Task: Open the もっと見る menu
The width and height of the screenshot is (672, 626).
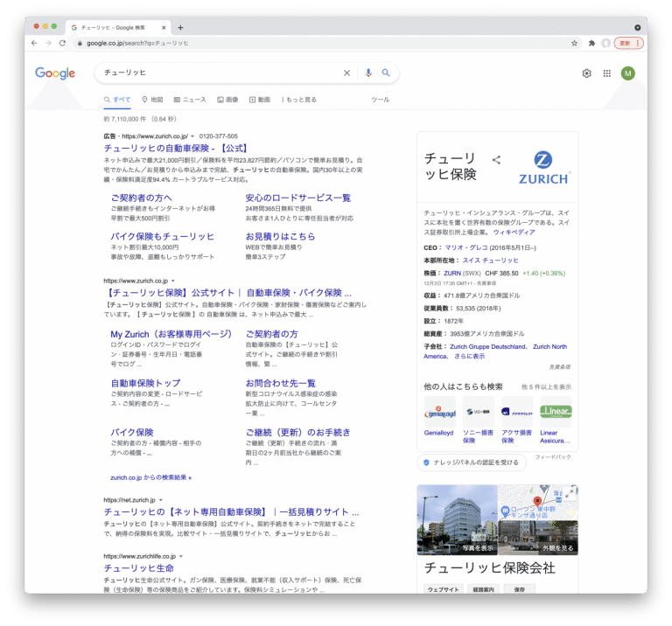Action: [299, 100]
